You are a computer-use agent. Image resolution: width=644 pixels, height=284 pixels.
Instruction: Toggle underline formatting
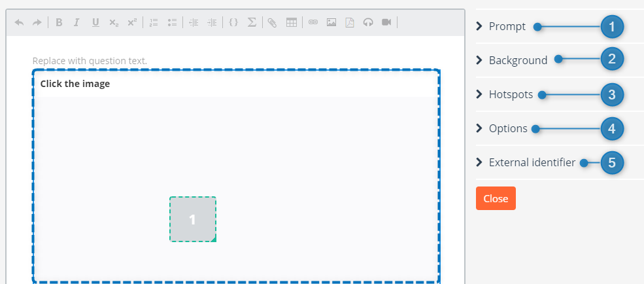pos(95,22)
